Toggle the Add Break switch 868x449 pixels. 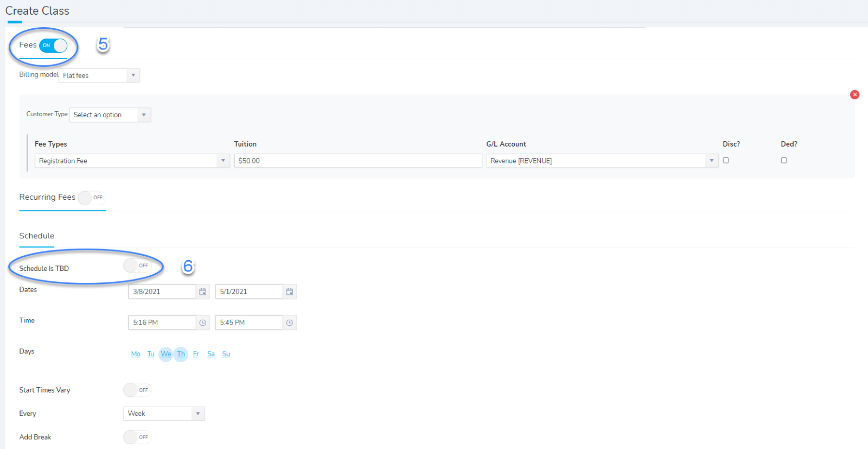pyautogui.click(x=137, y=437)
